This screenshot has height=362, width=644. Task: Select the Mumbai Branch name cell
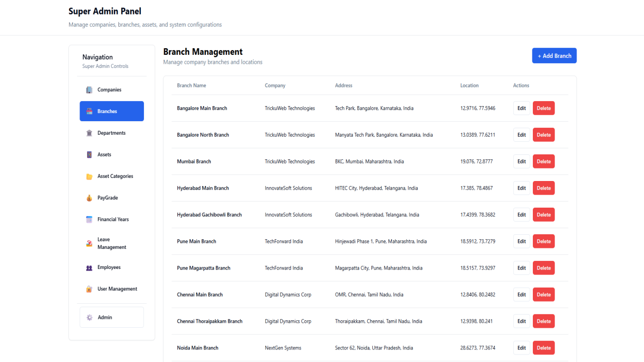coord(194,161)
